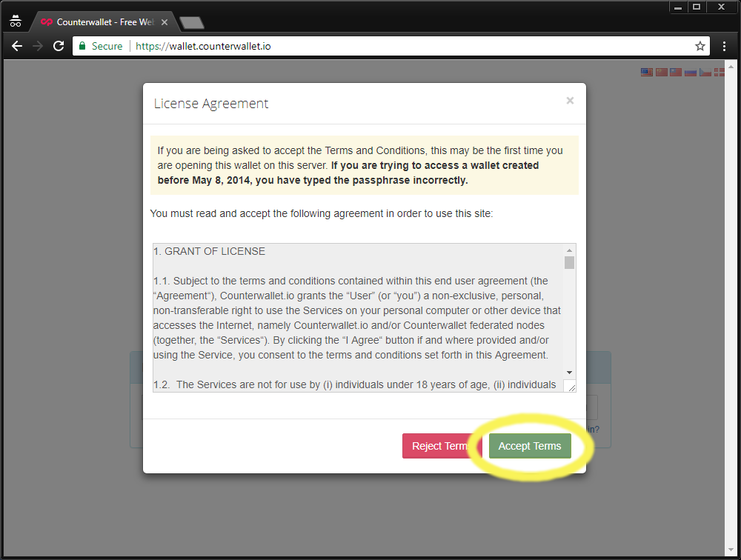Click the Accept Terms button
This screenshot has height=560, width=741.
pos(530,446)
